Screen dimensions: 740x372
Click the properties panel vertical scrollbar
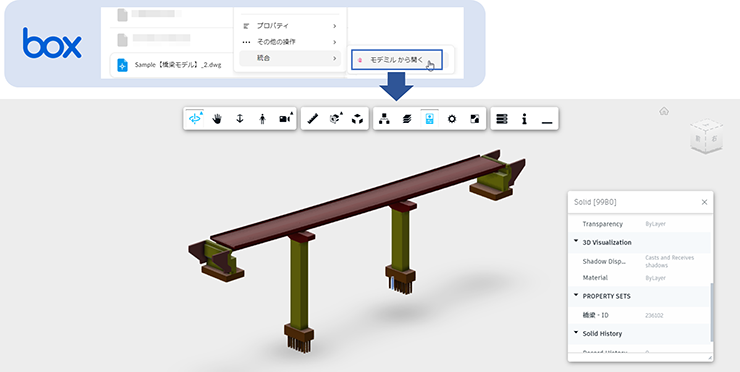tap(712, 313)
